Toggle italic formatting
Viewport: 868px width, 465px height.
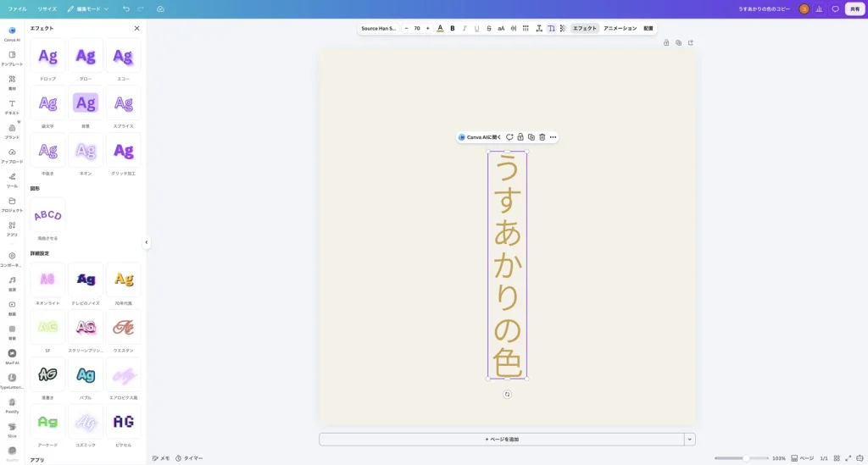pos(465,28)
